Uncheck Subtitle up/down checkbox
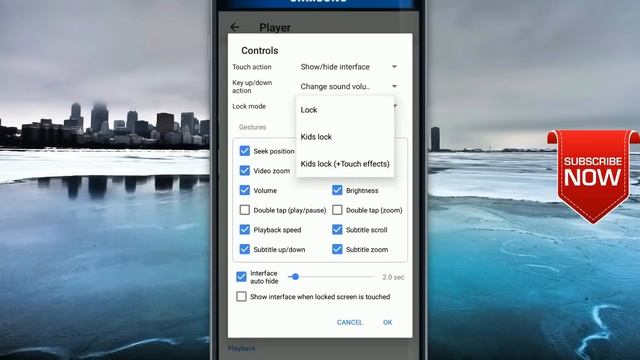This screenshot has height=360, width=640. [244, 249]
